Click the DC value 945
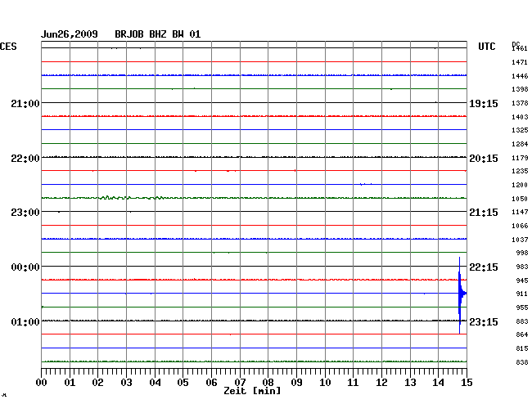Viewport: 532px width, 404px height. point(522,281)
